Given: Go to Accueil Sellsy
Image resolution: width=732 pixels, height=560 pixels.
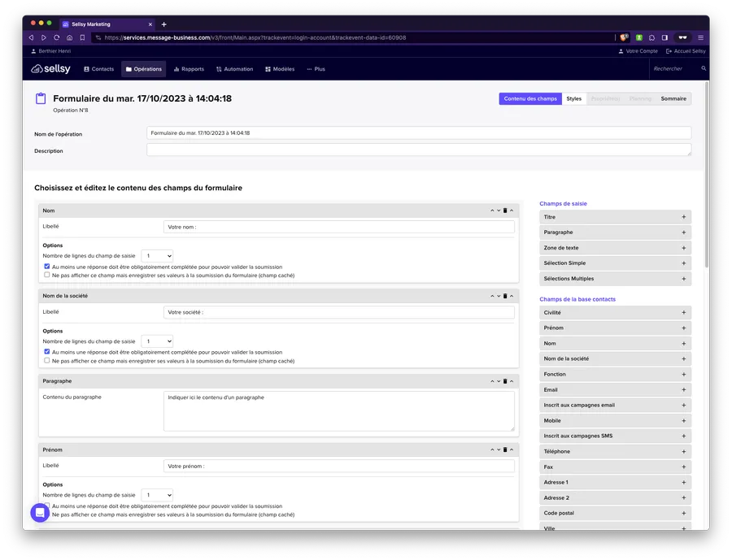Looking at the screenshot, I should coord(686,51).
